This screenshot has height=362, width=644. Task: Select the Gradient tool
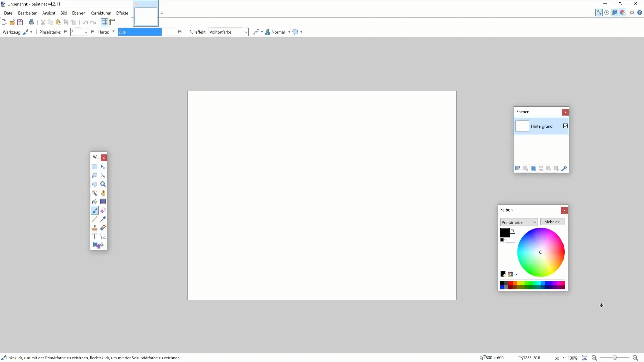point(103,202)
